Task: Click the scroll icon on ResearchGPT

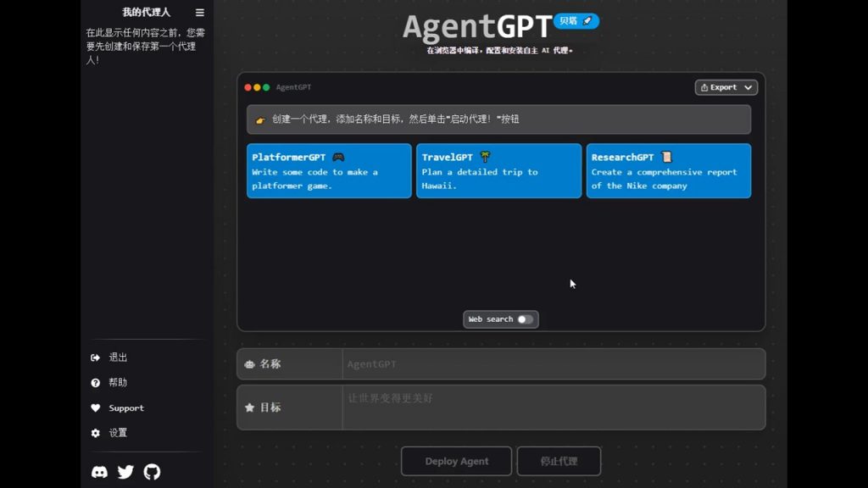Action: (x=666, y=157)
